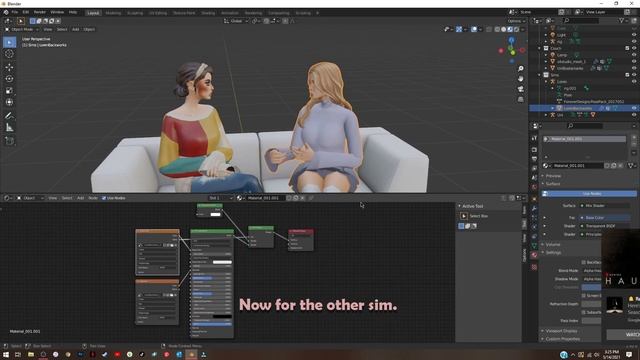This screenshot has height=360, width=640.
Task: Open the viewport Options button
Action: click(516, 21)
